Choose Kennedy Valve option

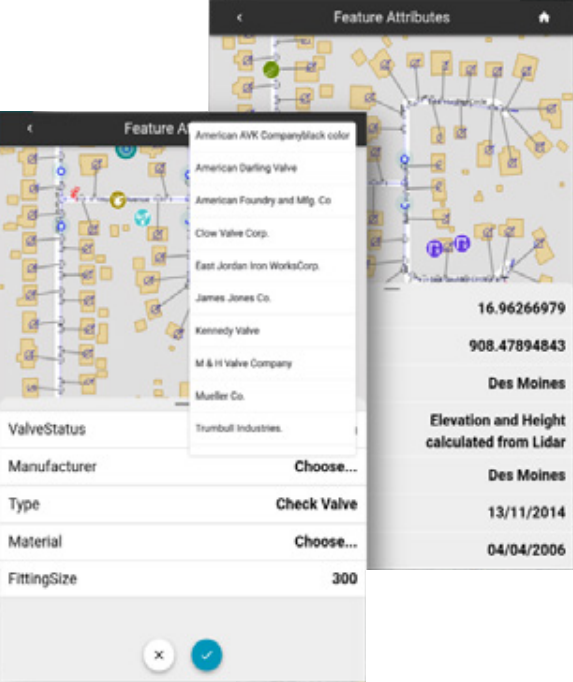(272, 331)
